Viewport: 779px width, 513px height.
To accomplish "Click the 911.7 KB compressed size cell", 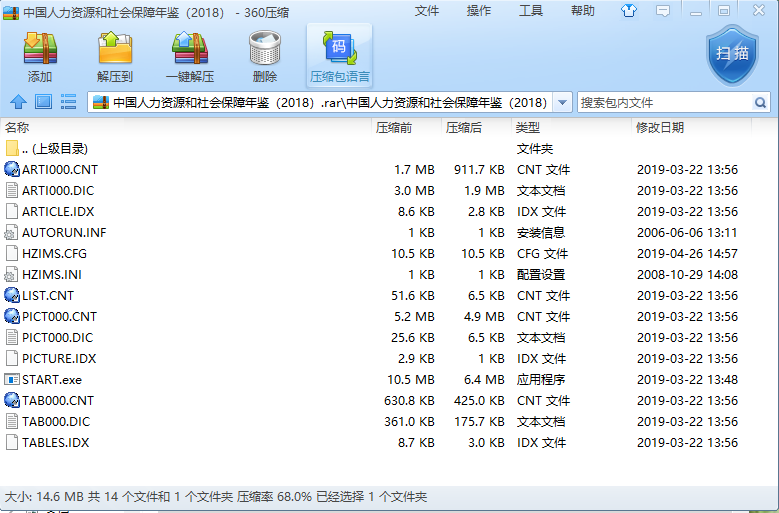I will [x=479, y=169].
